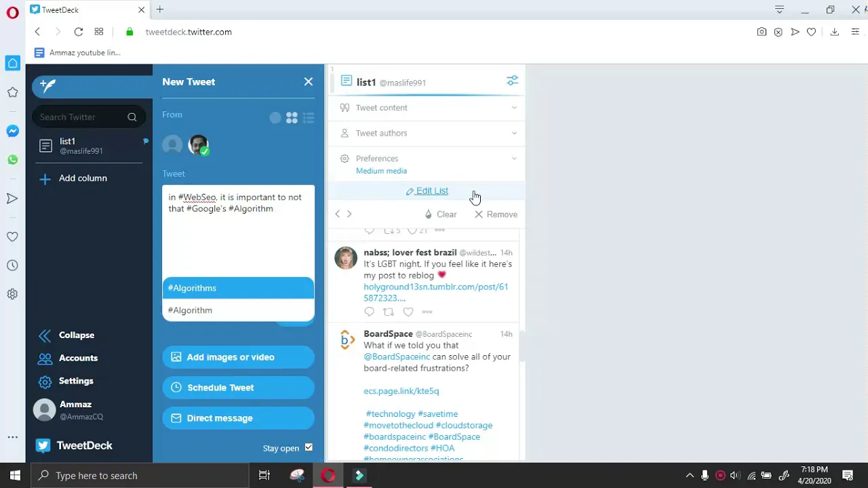Select grid account view icon
Image resolution: width=868 pixels, height=488 pixels.
tap(292, 118)
